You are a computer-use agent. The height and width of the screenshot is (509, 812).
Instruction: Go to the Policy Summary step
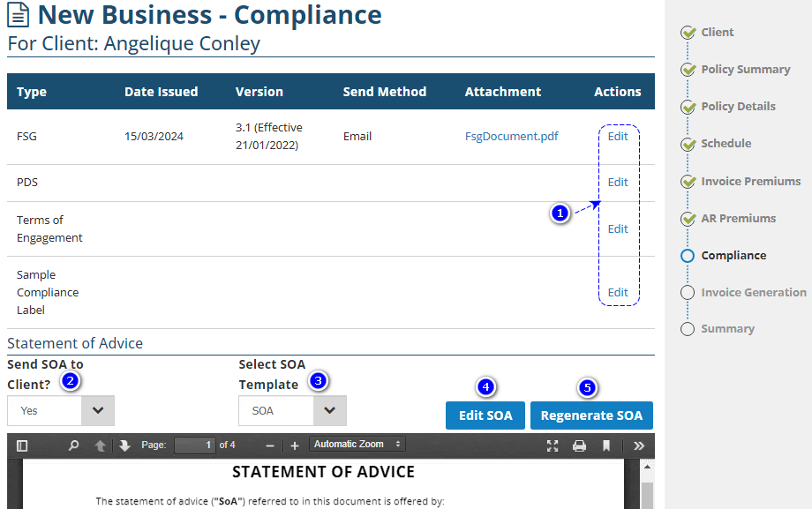pyautogui.click(x=745, y=70)
